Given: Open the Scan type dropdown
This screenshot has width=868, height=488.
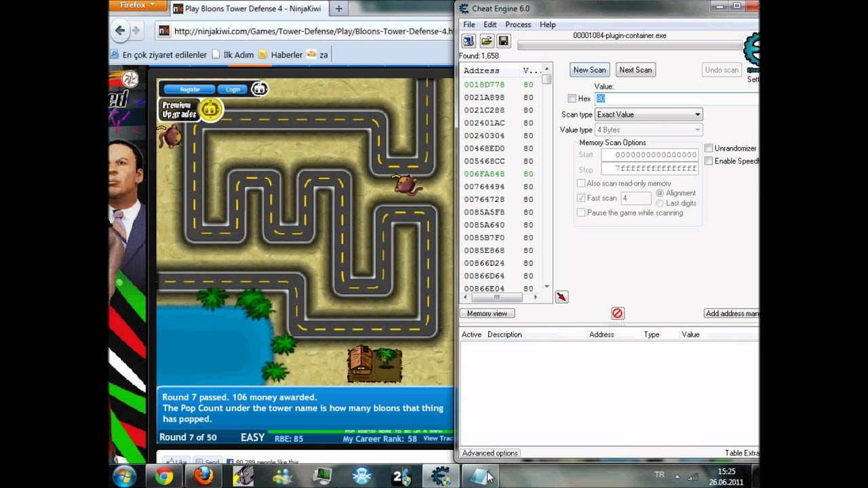Looking at the screenshot, I should (648, 115).
